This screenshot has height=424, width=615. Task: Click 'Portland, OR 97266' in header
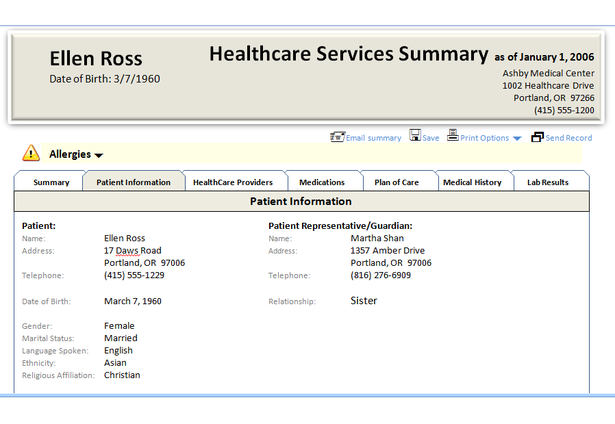point(554,98)
